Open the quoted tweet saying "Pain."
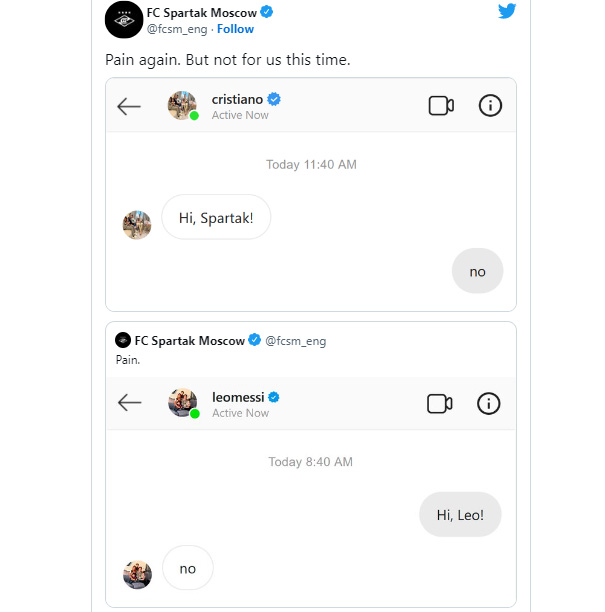 (x=311, y=464)
